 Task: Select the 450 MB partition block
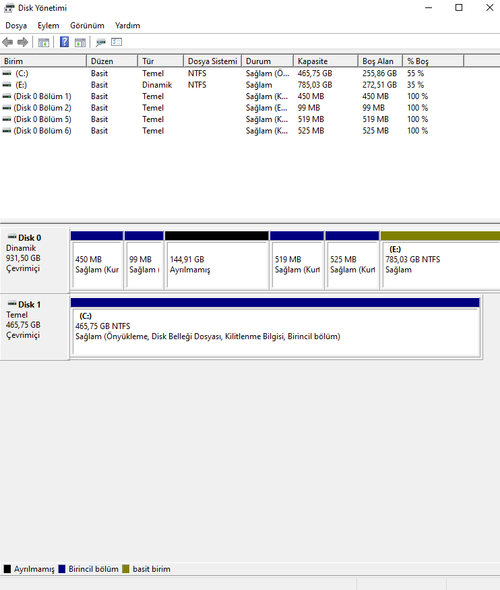pyautogui.click(x=97, y=260)
